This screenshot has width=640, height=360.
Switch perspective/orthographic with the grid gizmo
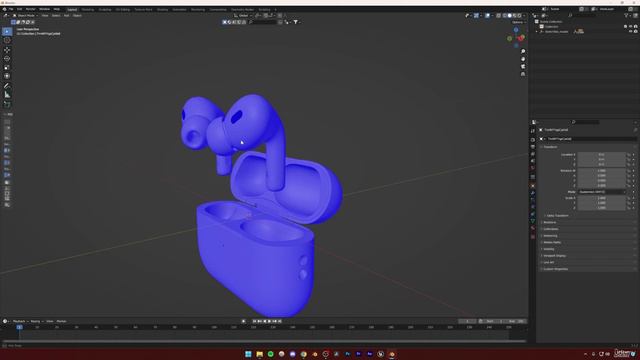[523, 74]
